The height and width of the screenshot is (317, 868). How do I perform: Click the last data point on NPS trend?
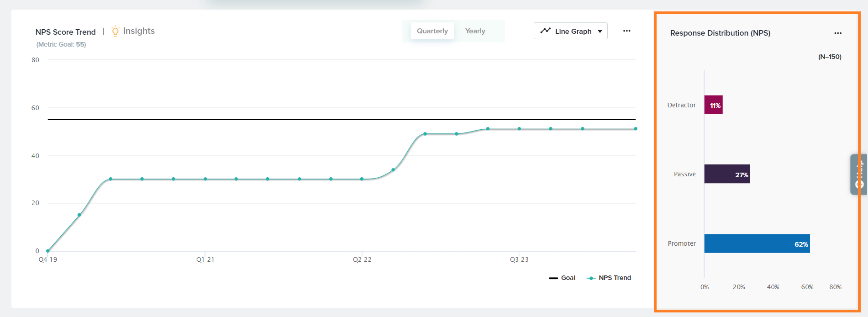point(635,129)
